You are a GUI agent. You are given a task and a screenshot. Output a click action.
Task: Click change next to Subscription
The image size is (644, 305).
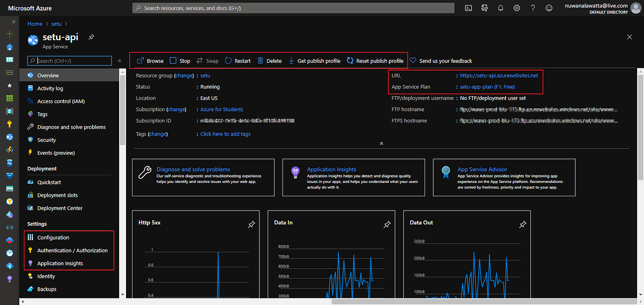click(x=176, y=110)
